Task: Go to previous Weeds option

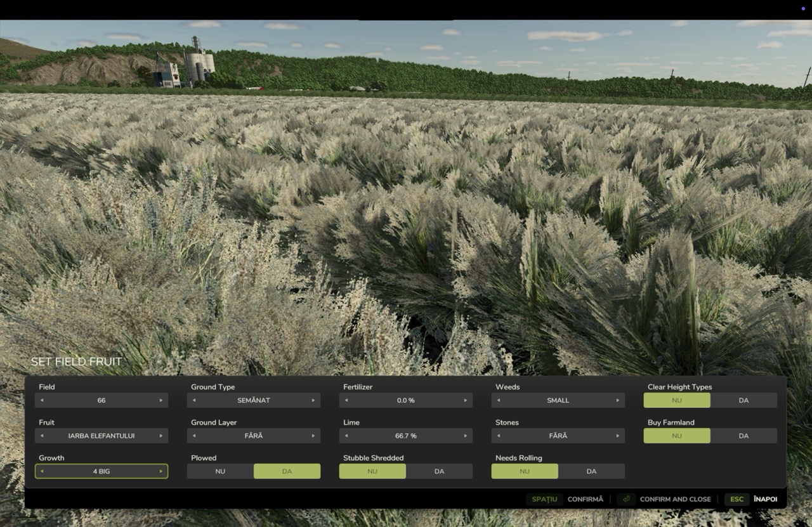Action: (x=499, y=400)
